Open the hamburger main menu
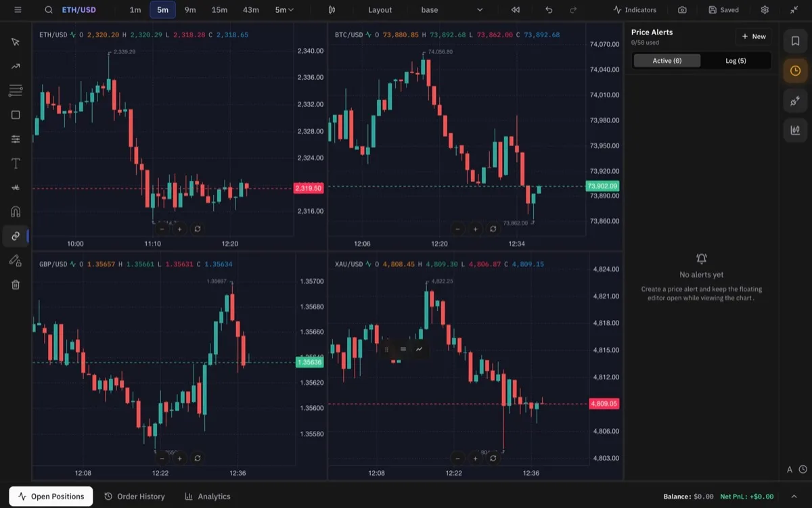This screenshot has height=508, width=812. pyautogui.click(x=17, y=10)
